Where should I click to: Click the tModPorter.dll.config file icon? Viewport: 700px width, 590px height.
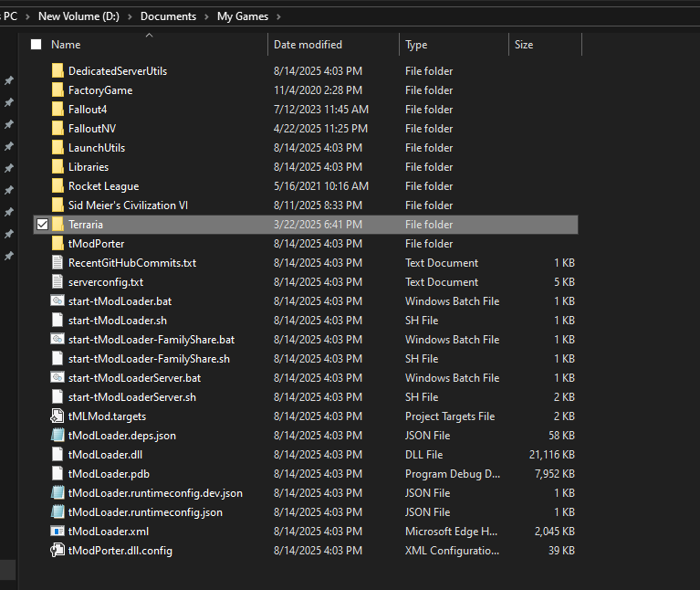(57, 550)
